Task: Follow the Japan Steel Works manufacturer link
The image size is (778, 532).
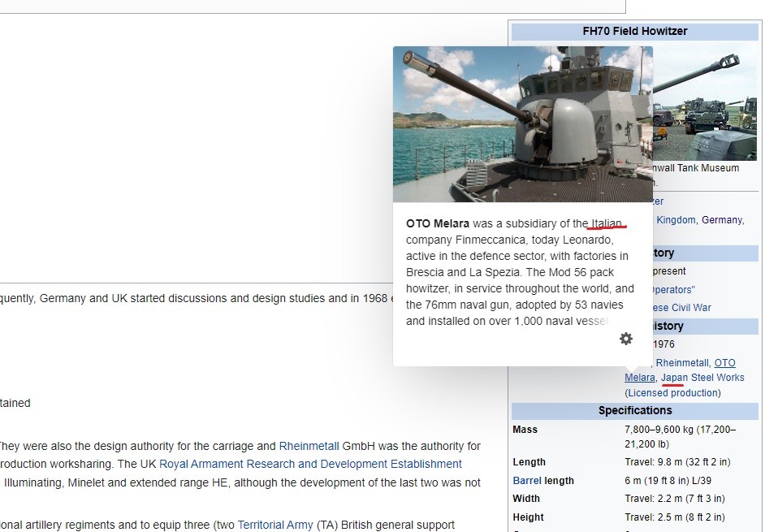Action: click(703, 377)
